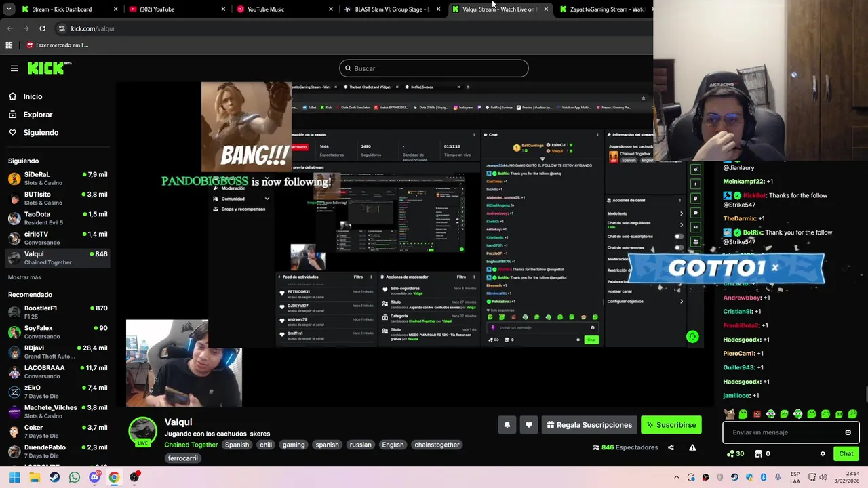Open the Chained Together category link
Image resolution: width=868 pixels, height=488 pixels.
pyautogui.click(x=191, y=445)
